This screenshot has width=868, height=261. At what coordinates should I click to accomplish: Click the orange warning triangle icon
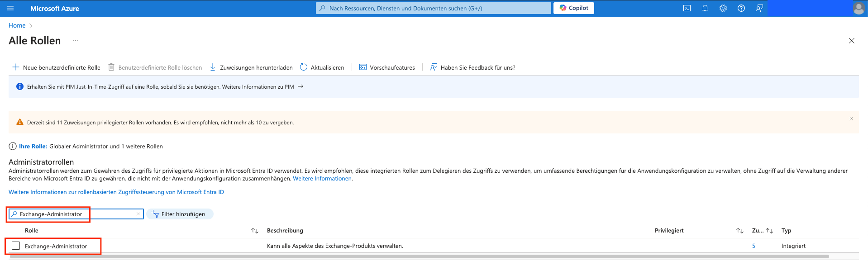point(20,122)
